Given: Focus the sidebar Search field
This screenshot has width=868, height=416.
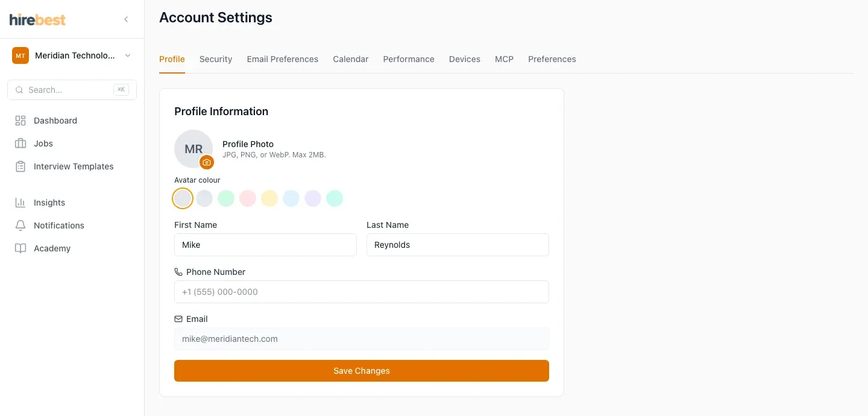Looking at the screenshot, I should click(72, 90).
